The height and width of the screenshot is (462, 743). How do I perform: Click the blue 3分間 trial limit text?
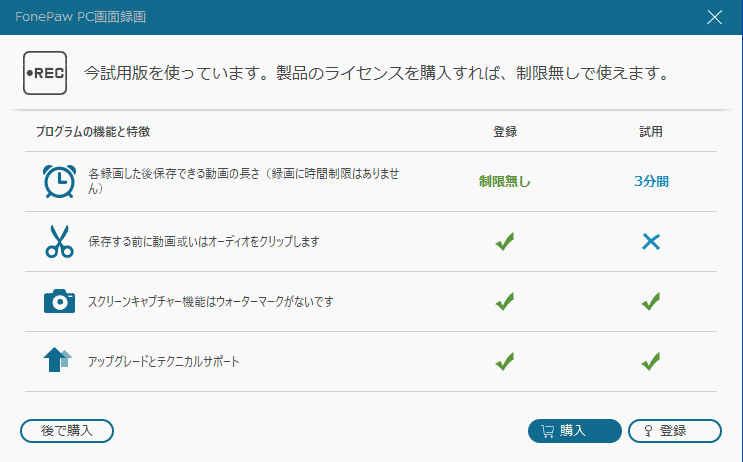[x=651, y=181]
